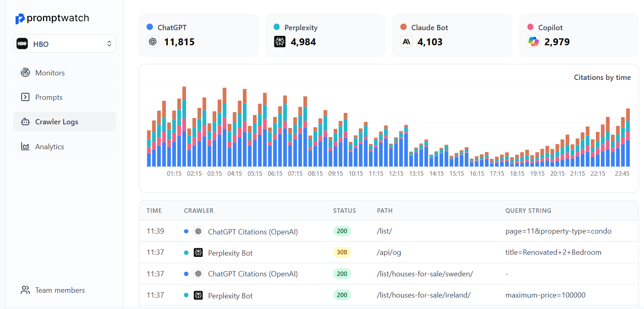Viewport: 644px width, 309px height.
Task: Open the Monitors page
Action: (x=64, y=73)
